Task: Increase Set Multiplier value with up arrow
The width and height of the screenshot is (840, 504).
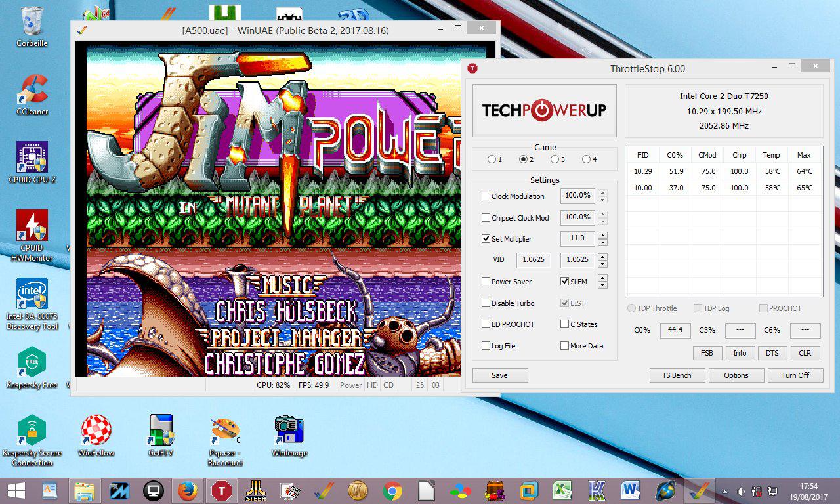Action: point(602,236)
